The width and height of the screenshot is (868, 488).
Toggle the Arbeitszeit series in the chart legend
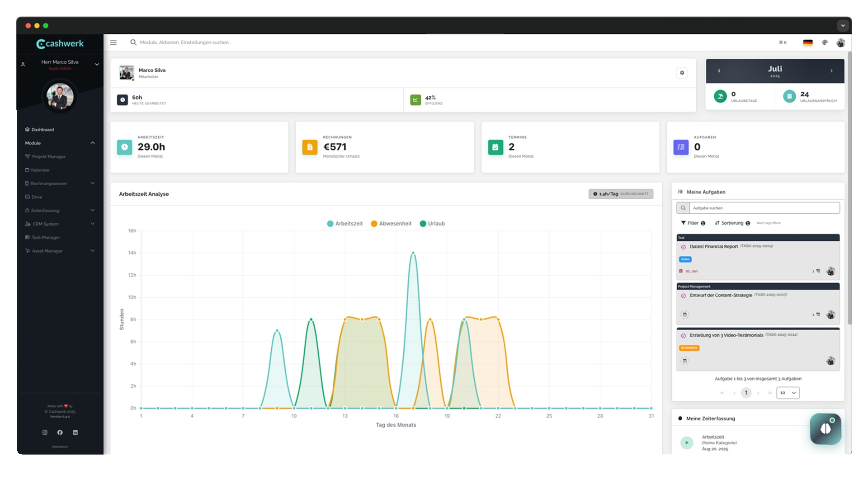[345, 224]
